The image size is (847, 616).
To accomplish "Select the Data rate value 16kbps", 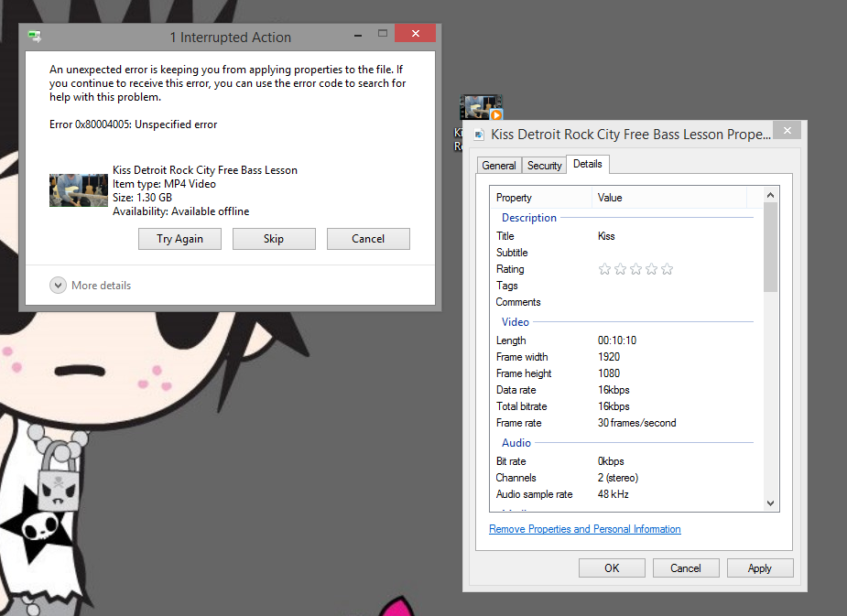I will click(614, 390).
